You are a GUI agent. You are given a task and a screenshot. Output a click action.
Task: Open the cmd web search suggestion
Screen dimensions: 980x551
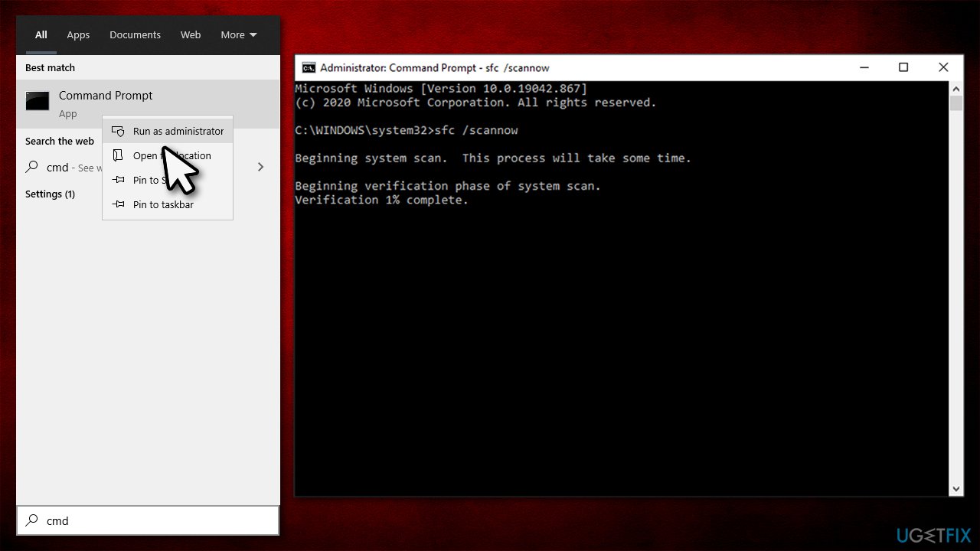pos(148,167)
